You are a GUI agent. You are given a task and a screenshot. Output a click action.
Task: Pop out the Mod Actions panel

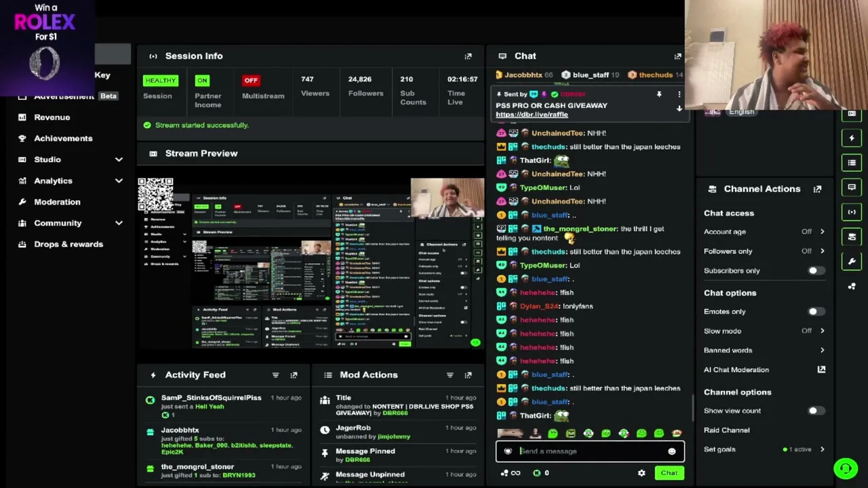tap(468, 375)
